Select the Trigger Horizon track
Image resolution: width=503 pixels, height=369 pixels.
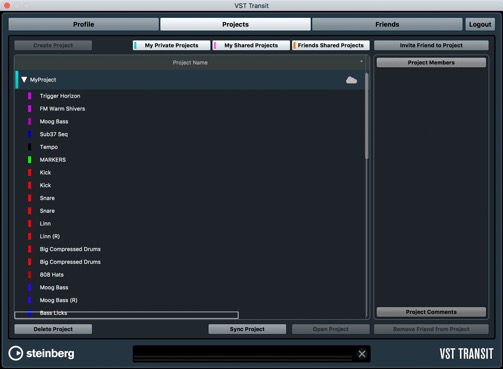click(60, 96)
